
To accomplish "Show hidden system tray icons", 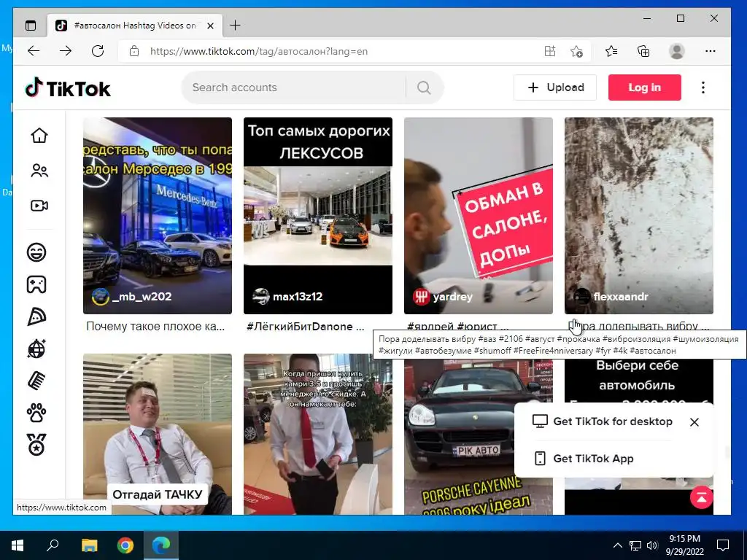I will click(x=617, y=545).
